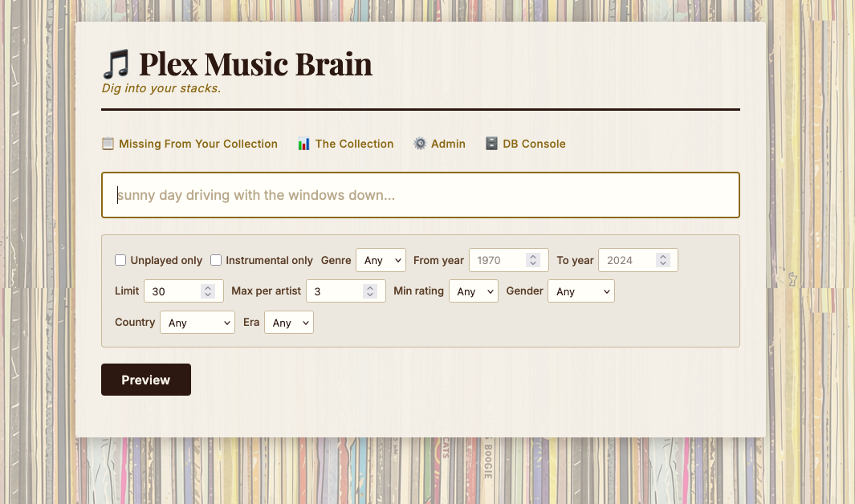This screenshot has width=855, height=504.
Task: Open the Min rating dropdown
Action: [x=474, y=291]
